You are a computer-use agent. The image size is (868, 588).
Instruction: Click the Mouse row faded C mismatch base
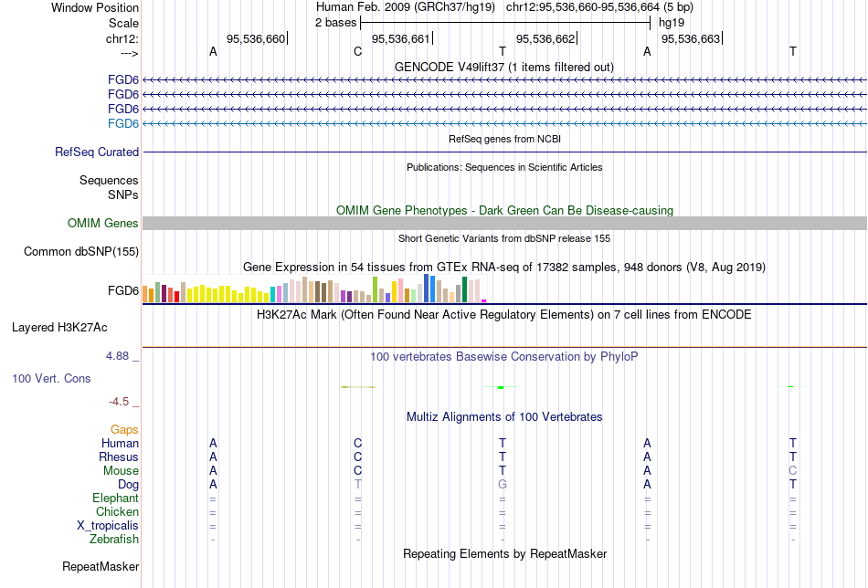(x=793, y=471)
